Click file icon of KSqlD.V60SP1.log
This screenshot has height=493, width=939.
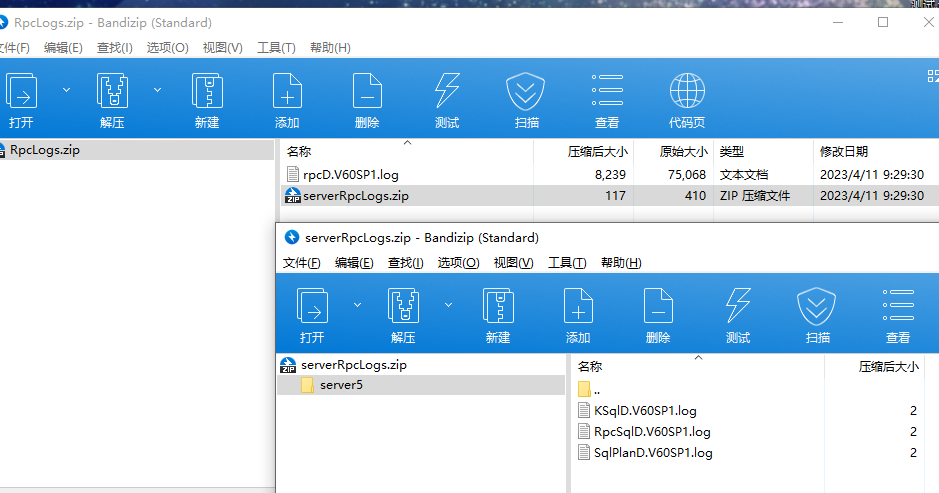[584, 410]
